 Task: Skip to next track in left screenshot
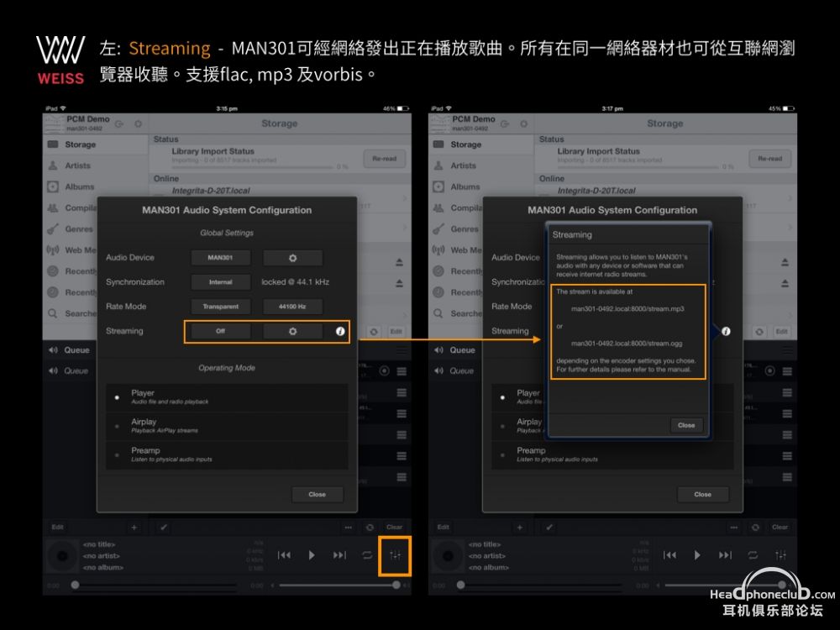pos(339,555)
